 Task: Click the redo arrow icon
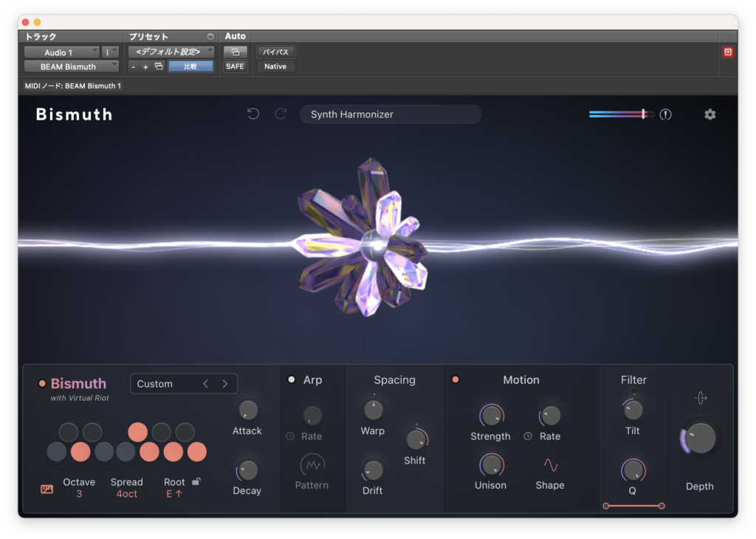point(281,114)
